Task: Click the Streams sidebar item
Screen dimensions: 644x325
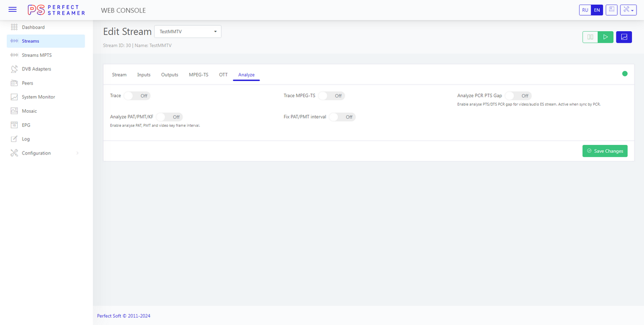Action: 46,41
